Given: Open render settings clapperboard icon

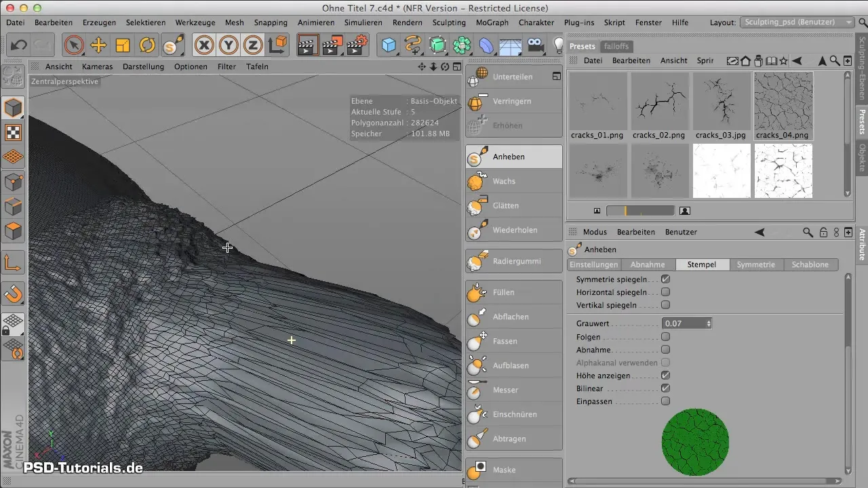Looking at the screenshot, I should 357,45.
